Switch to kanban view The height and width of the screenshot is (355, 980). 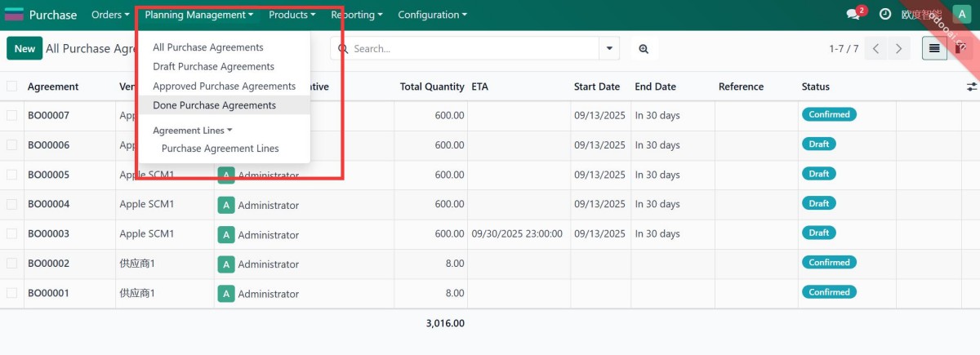[960, 49]
